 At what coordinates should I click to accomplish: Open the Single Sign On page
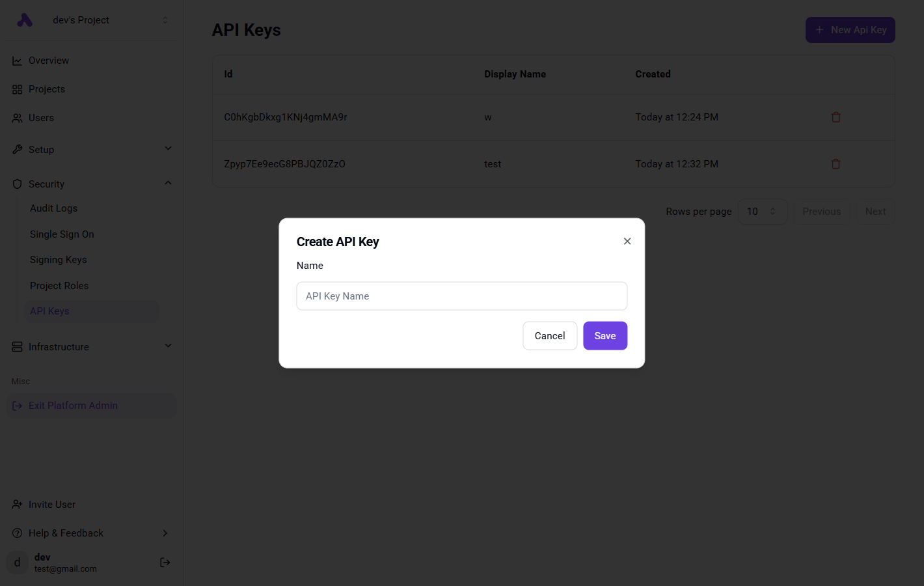point(62,234)
